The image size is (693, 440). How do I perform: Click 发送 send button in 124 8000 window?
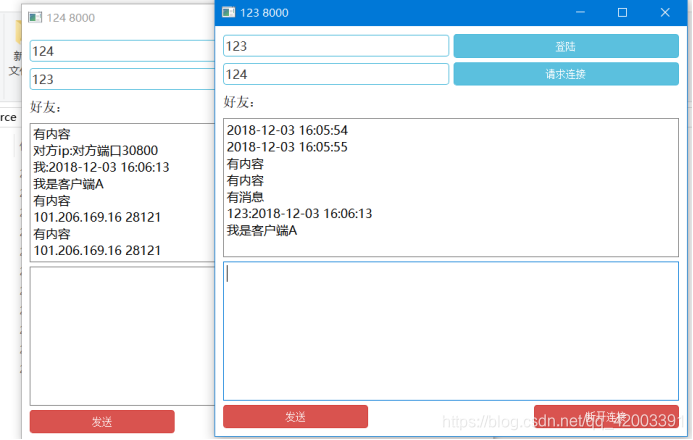pyautogui.click(x=102, y=421)
